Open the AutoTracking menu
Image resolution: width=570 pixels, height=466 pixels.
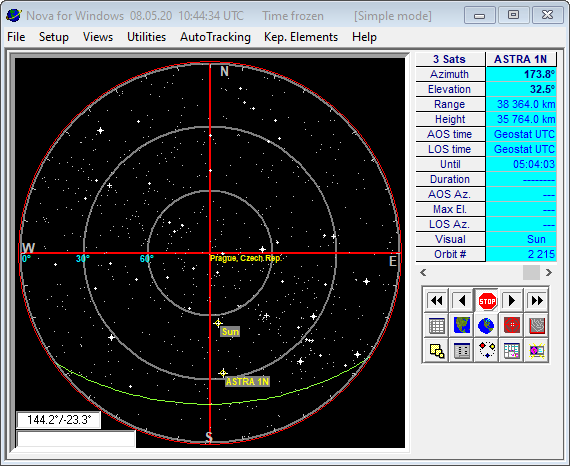pyautogui.click(x=215, y=37)
